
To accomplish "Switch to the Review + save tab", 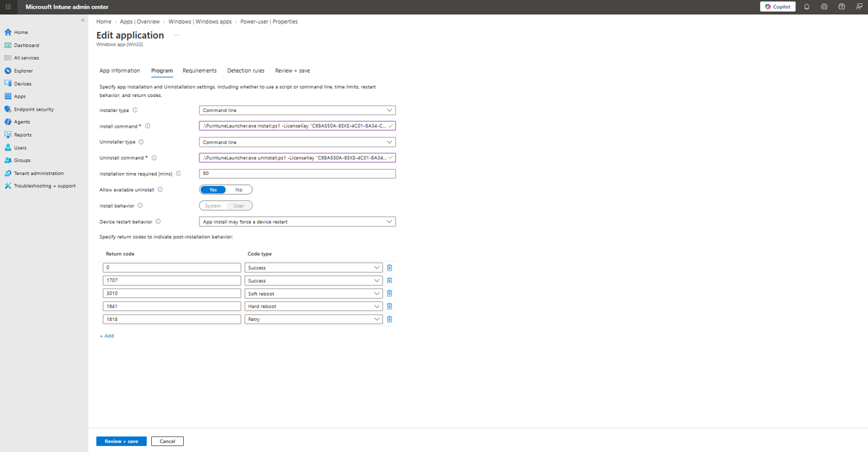I will [292, 71].
